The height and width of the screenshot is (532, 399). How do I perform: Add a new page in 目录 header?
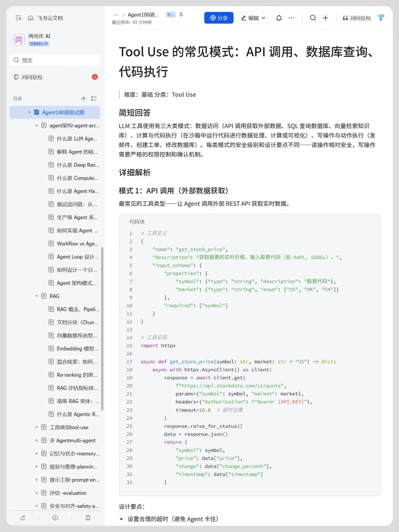pyautogui.click(x=83, y=99)
